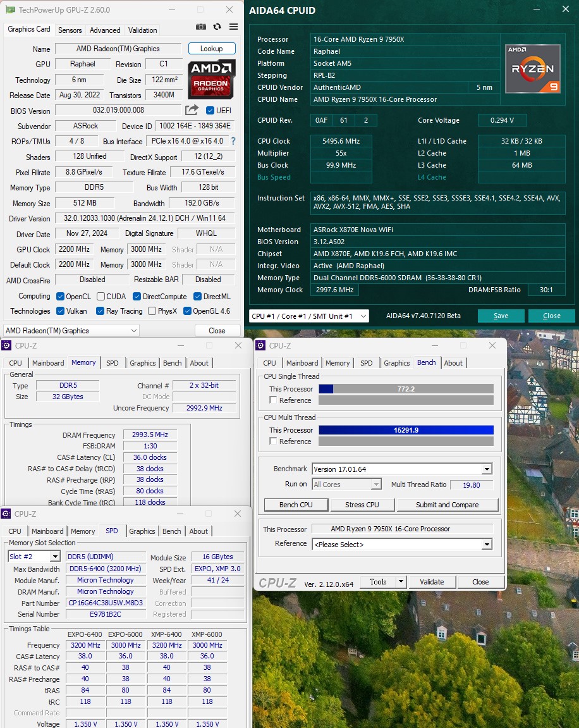The image size is (579, 728).
Task: Toggle the DirectML checkbox
Action: coord(198,297)
